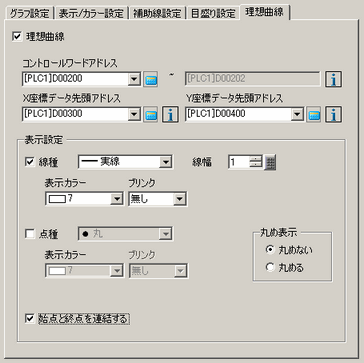Select the 丸めない radio button
The height and width of the screenshot is (363, 364).
click(x=270, y=250)
